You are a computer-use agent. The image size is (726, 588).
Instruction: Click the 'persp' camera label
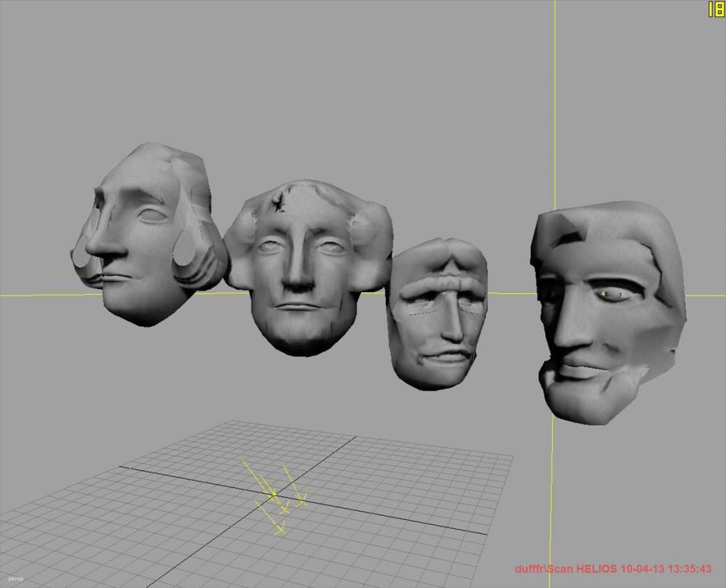(x=16, y=578)
